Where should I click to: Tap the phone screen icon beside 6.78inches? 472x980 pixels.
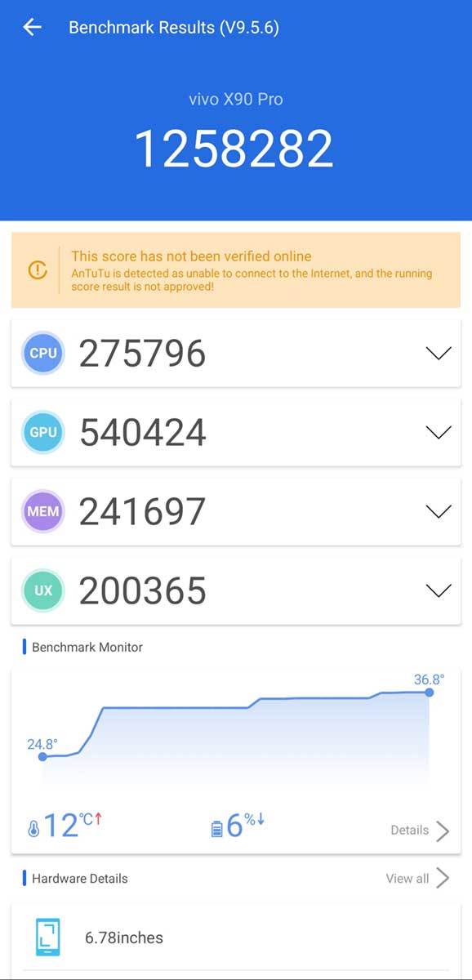tap(47, 937)
